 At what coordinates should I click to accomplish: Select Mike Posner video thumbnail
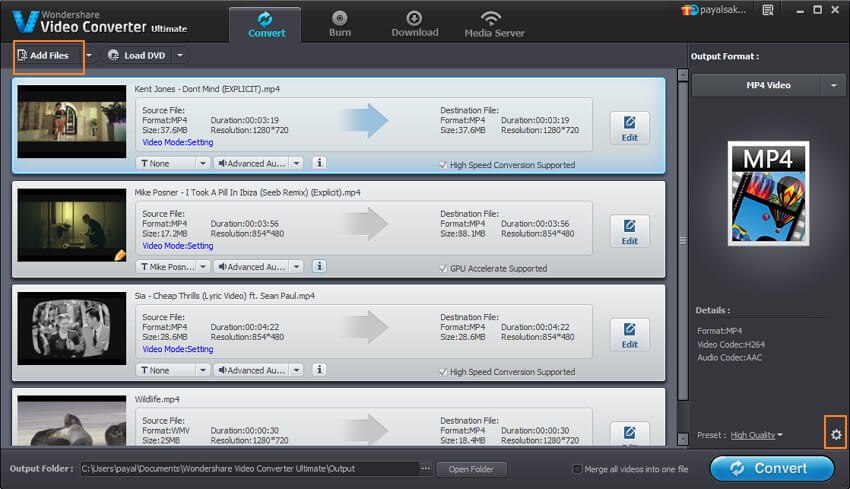click(x=72, y=225)
